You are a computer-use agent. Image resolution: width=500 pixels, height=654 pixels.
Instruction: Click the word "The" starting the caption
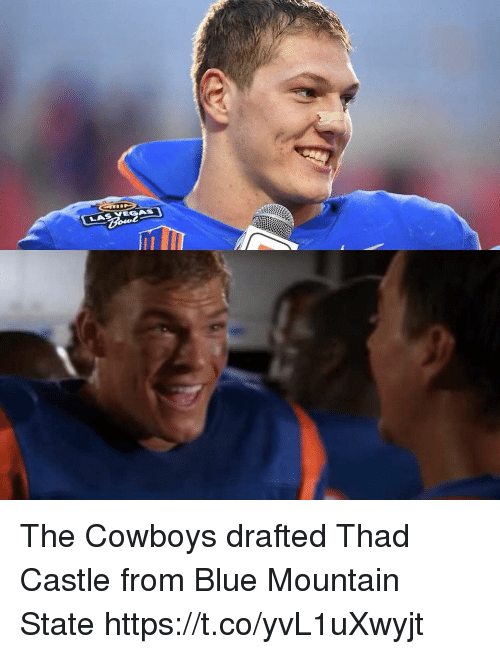click(x=48, y=536)
